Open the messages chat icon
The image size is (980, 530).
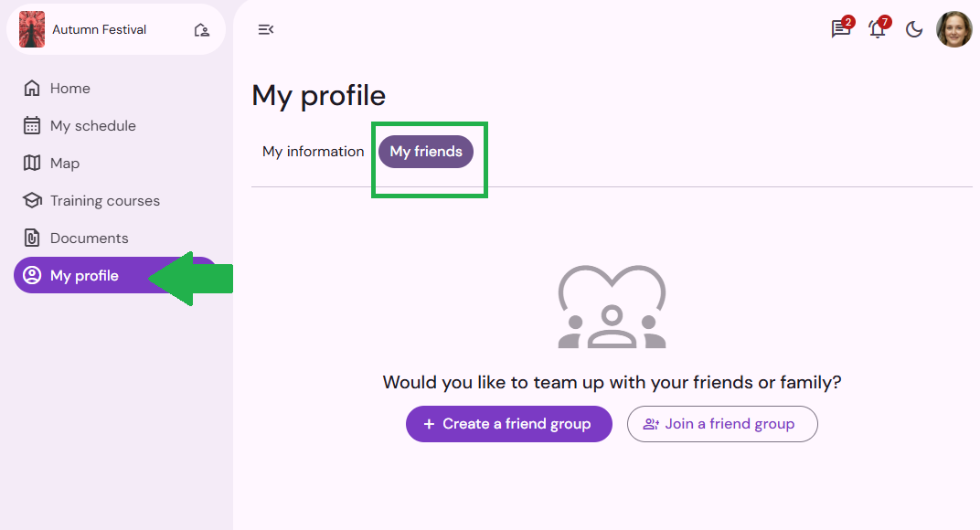pyautogui.click(x=841, y=28)
